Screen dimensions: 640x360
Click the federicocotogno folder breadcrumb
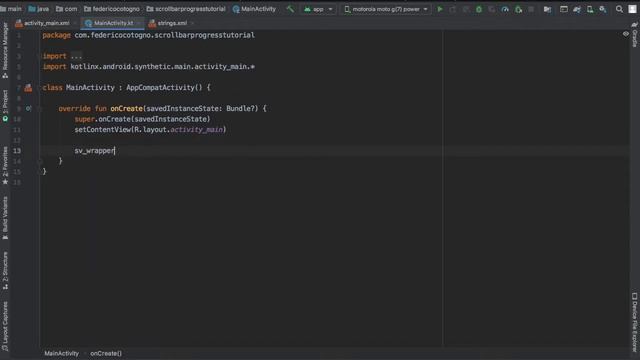click(112, 9)
